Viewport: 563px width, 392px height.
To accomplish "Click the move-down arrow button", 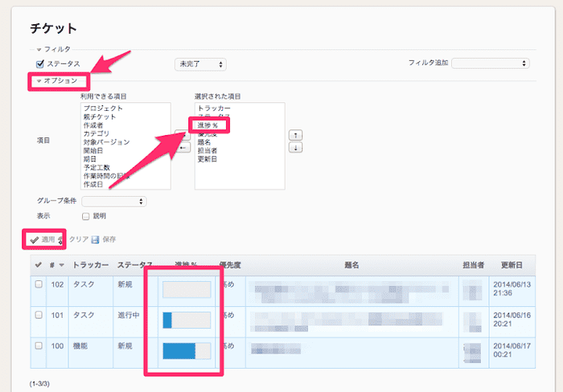I will point(295,148).
